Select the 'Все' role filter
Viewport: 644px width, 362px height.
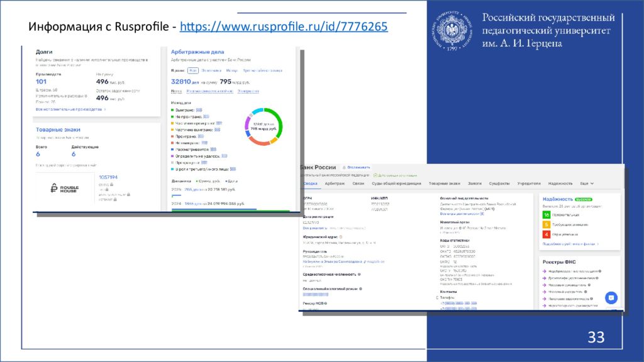click(192, 70)
